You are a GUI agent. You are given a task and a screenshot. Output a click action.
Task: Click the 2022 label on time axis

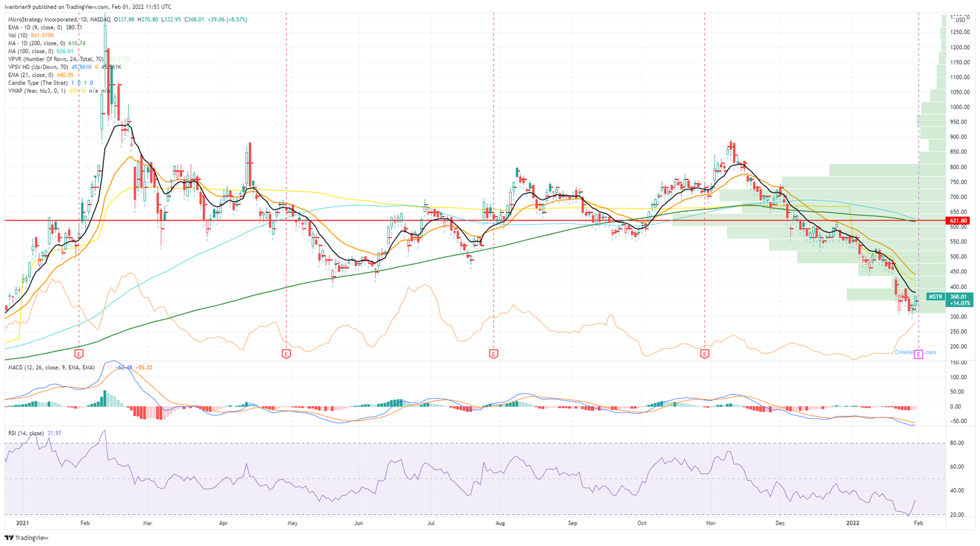[x=853, y=523]
